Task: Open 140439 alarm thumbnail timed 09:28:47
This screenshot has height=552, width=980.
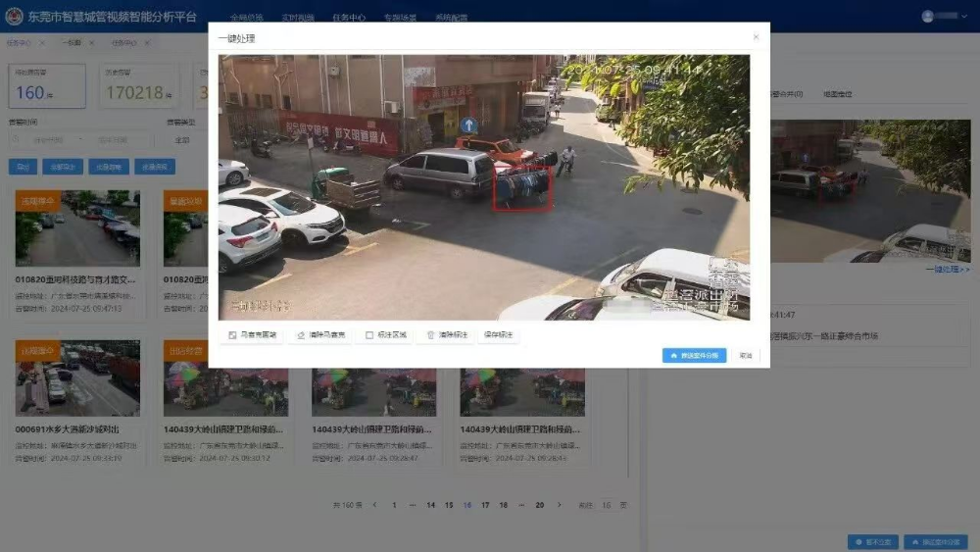Action: (373, 392)
